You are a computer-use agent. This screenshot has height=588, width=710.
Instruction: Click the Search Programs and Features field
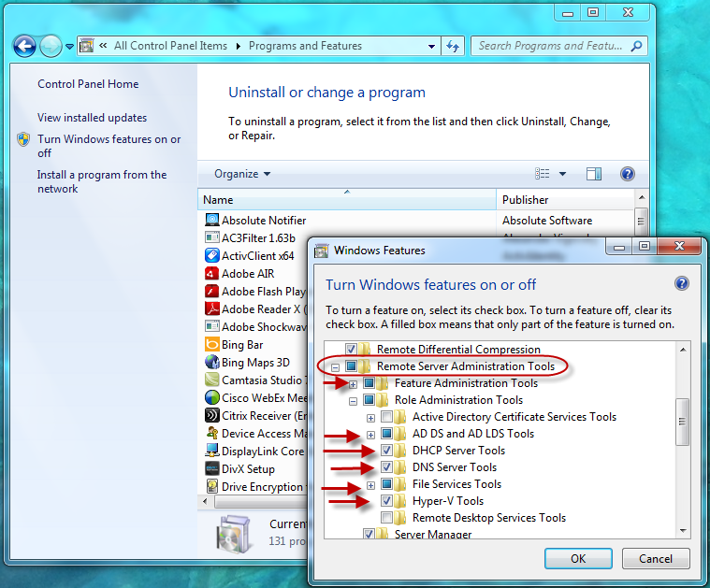pyautogui.click(x=552, y=46)
